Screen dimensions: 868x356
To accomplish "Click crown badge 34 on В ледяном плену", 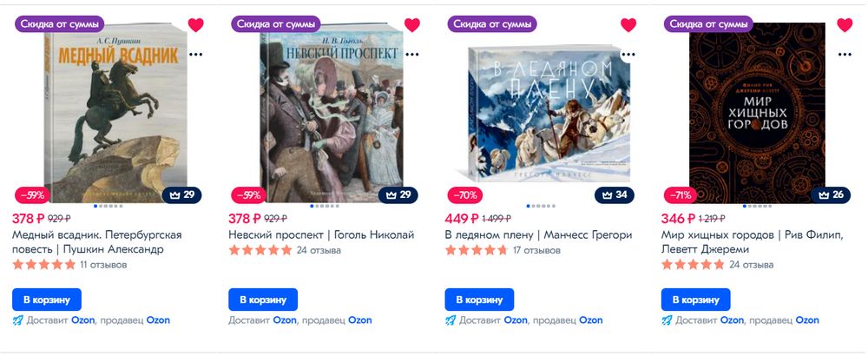I will (615, 194).
